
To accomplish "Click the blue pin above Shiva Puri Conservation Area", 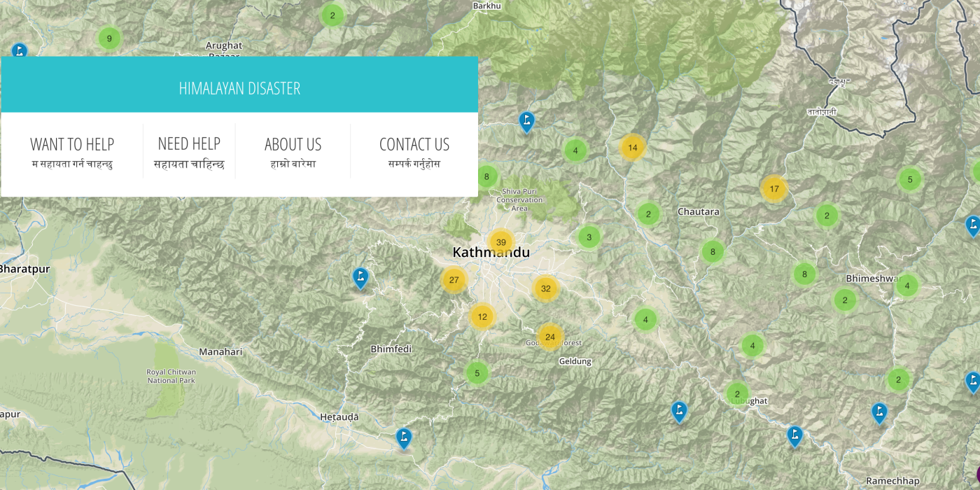I will [526, 122].
